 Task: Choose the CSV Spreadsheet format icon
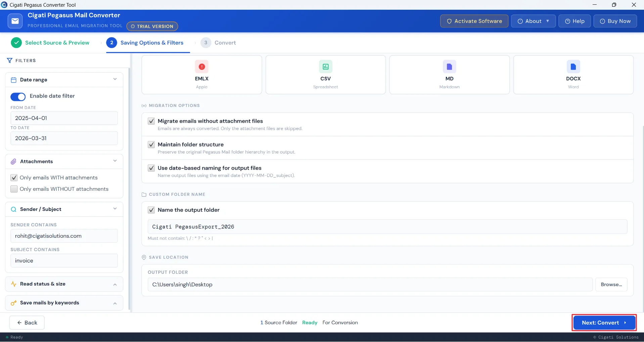(325, 67)
